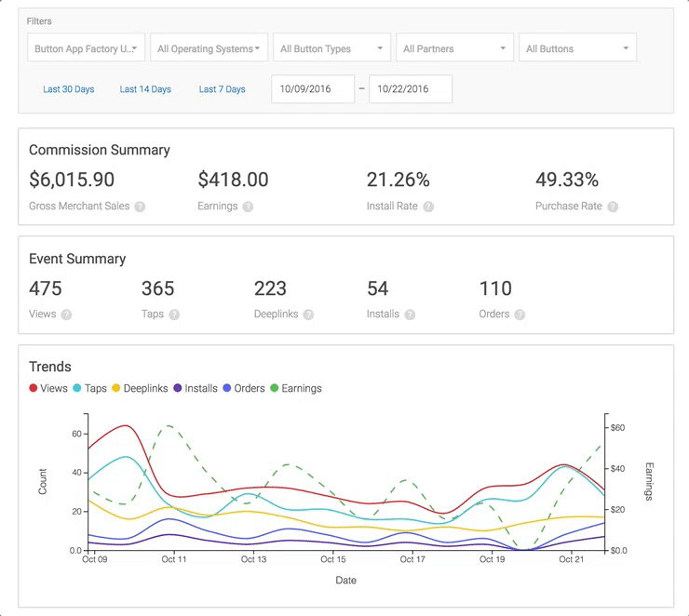Click Oct 21 axis label
689x616 pixels.
572,559
